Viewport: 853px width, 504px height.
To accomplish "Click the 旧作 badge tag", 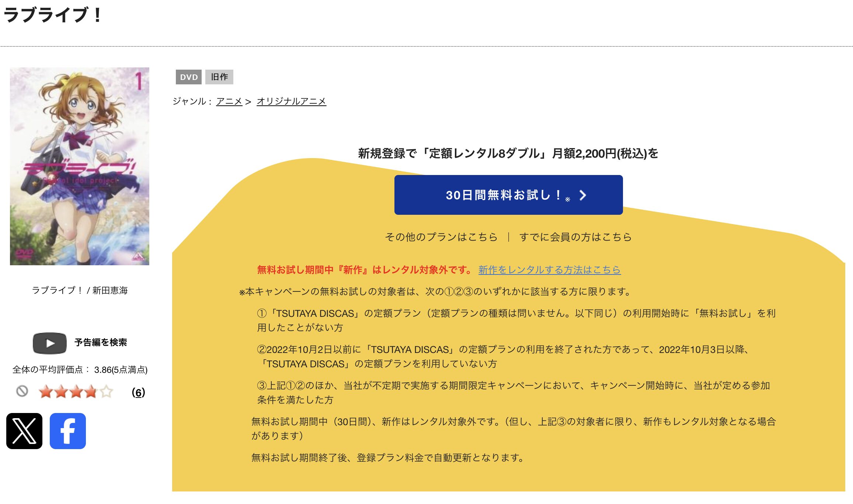I will (219, 77).
